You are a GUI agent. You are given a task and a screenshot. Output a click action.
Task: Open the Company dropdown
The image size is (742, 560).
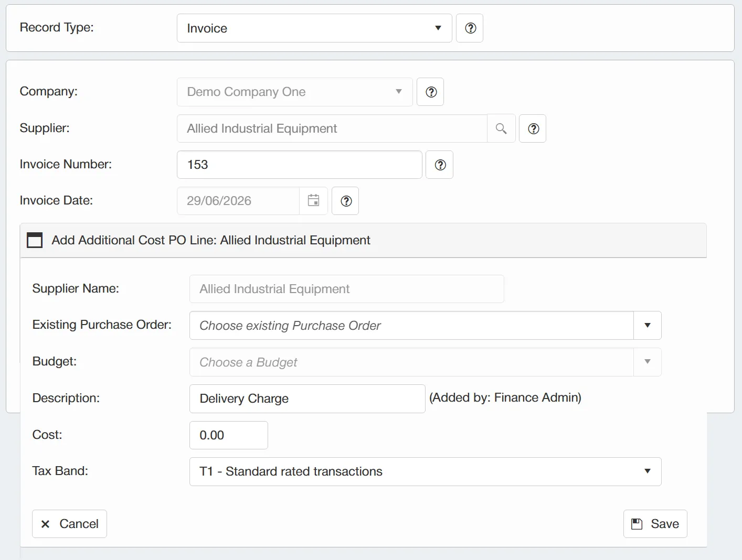(x=295, y=92)
